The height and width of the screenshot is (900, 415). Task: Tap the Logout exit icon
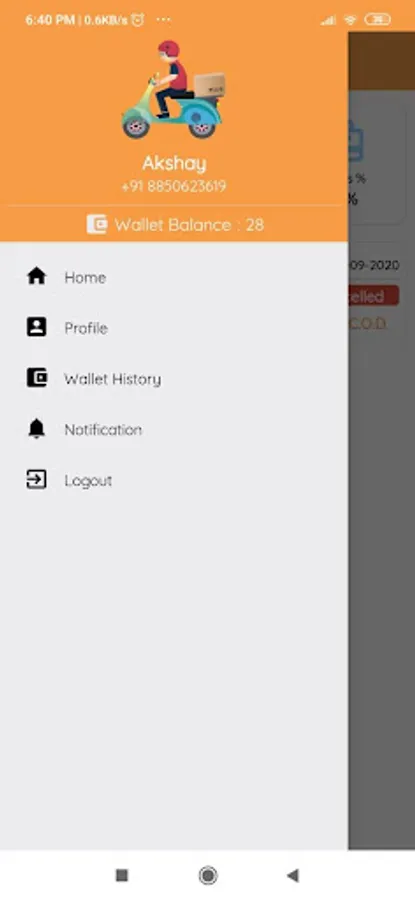click(x=37, y=479)
